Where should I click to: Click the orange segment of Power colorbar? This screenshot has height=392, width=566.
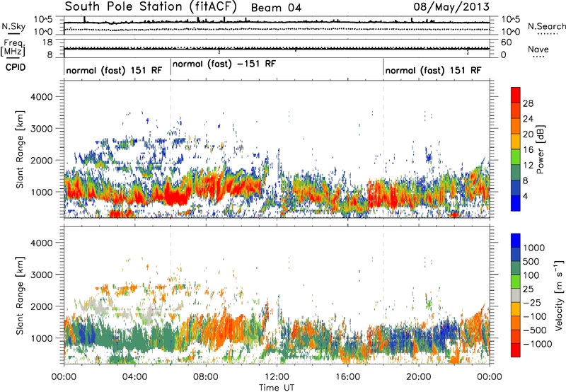tap(516, 127)
